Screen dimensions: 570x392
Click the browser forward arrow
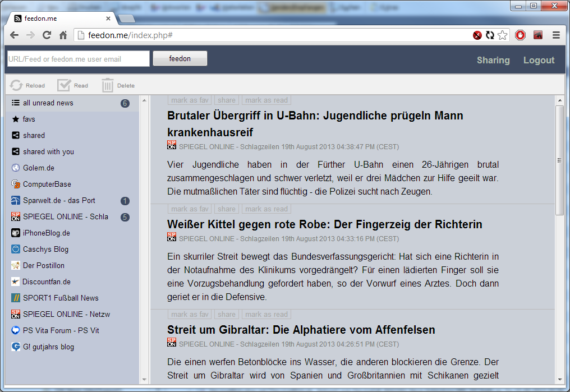pos(30,35)
